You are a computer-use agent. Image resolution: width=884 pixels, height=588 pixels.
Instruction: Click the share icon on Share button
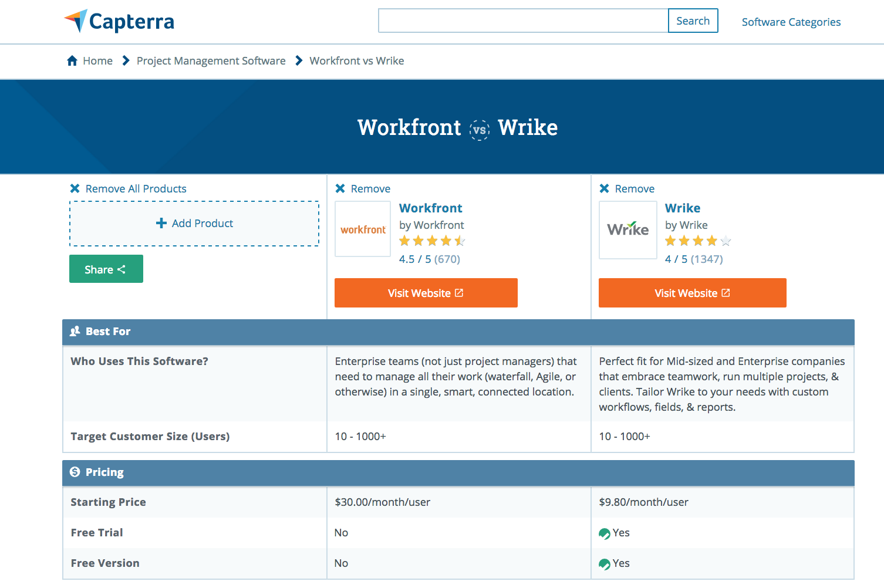coord(122,269)
